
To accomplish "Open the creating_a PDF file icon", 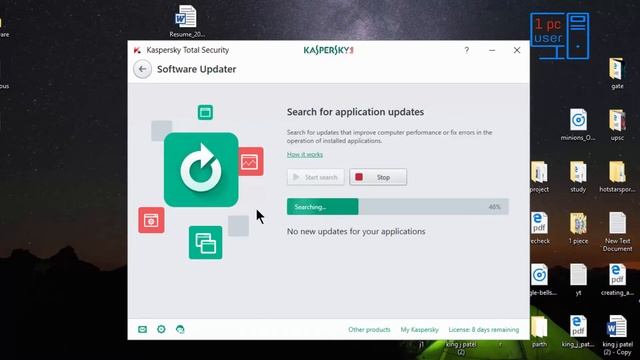I will point(617,279).
